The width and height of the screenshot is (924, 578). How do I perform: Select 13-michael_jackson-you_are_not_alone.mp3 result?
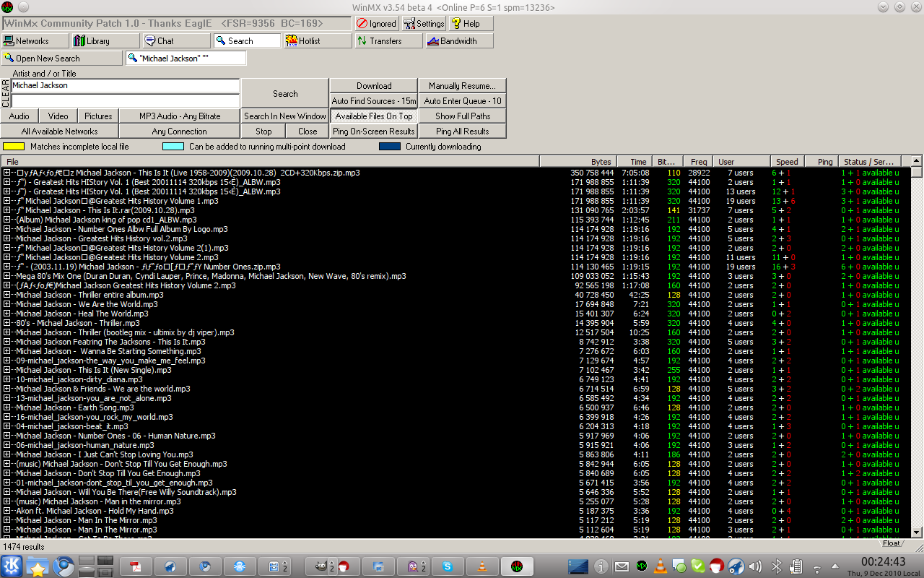click(x=94, y=398)
